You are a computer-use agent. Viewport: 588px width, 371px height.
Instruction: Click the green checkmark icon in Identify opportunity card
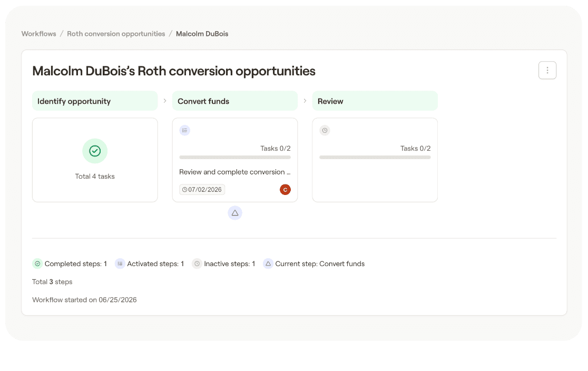pyautogui.click(x=95, y=151)
